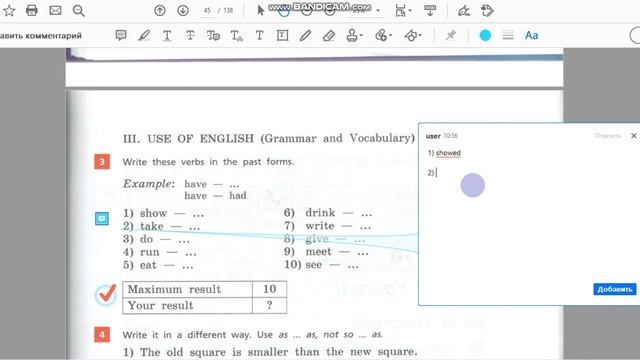Edit the current page number field

[207, 11]
